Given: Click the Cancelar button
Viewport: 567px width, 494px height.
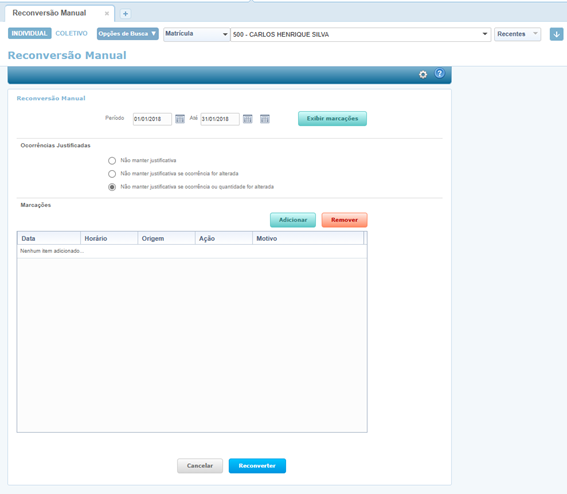Looking at the screenshot, I should (x=200, y=466).
